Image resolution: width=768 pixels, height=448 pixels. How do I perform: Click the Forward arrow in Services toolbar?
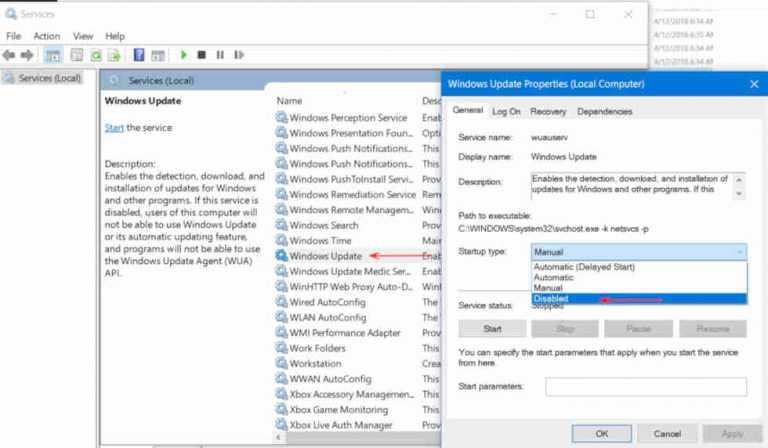pos(27,55)
